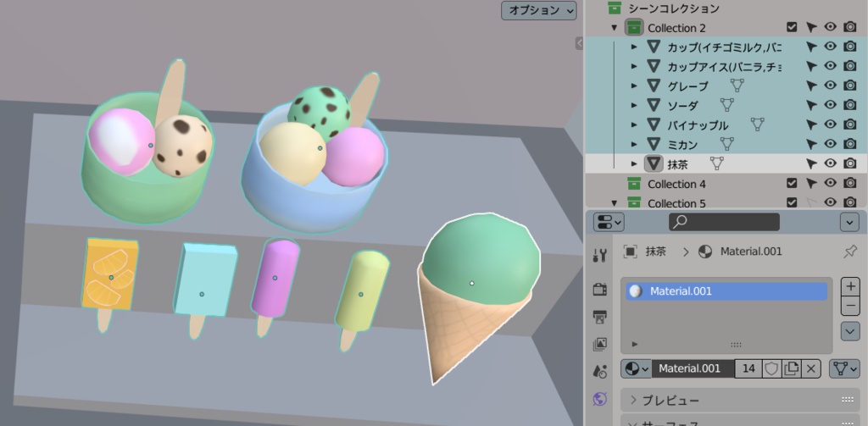Remove the selected material slot

pyautogui.click(x=850, y=306)
